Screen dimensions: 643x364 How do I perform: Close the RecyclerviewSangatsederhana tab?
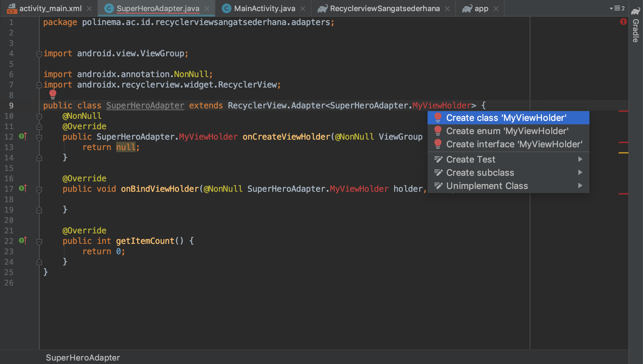[447, 9]
